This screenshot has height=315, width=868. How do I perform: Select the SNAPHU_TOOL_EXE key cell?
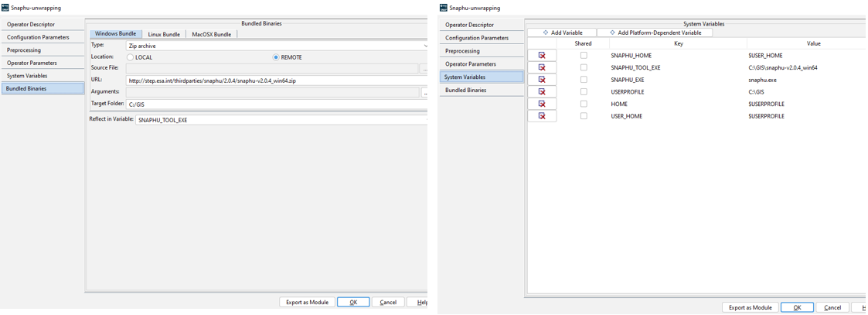click(x=678, y=67)
